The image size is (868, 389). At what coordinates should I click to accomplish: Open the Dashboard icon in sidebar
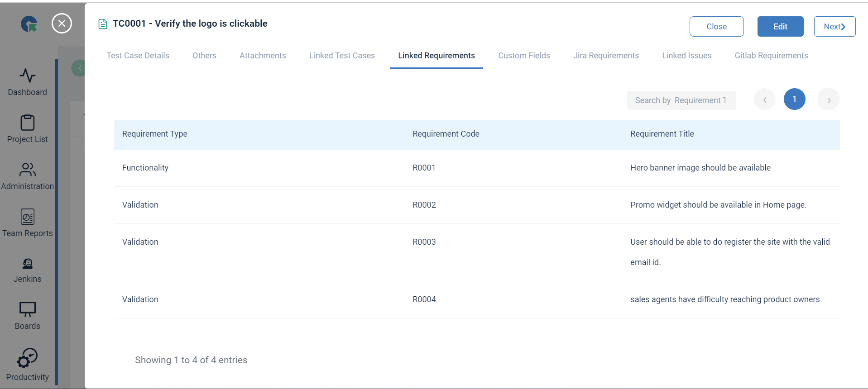pyautogui.click(x=28, y=76)
